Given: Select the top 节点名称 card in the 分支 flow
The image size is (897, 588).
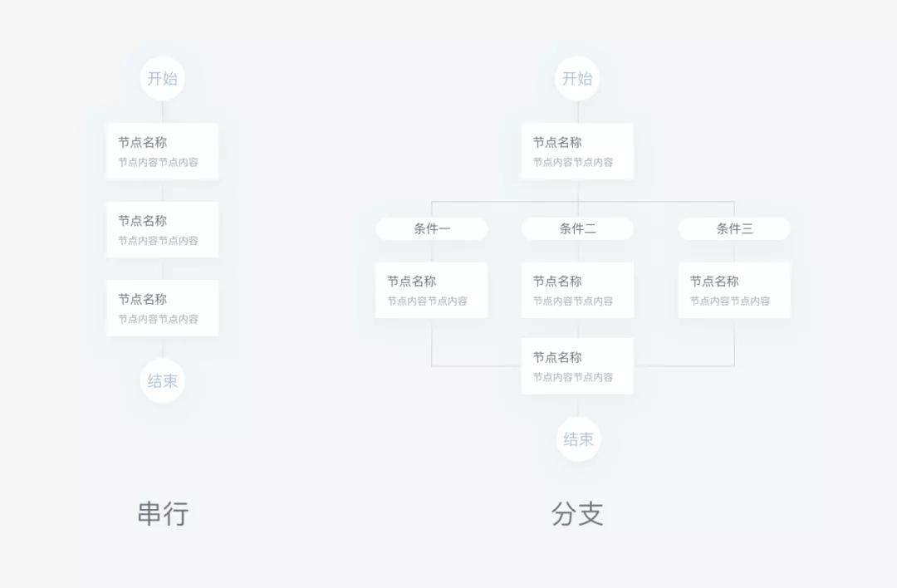Looking at the screenshot, I should (577, 151).
